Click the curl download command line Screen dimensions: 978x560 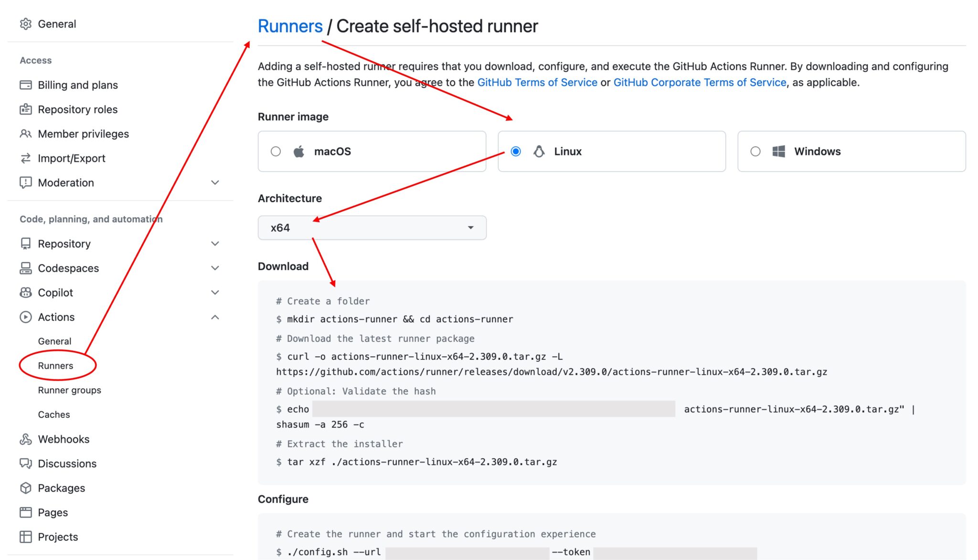coord(419,356)
